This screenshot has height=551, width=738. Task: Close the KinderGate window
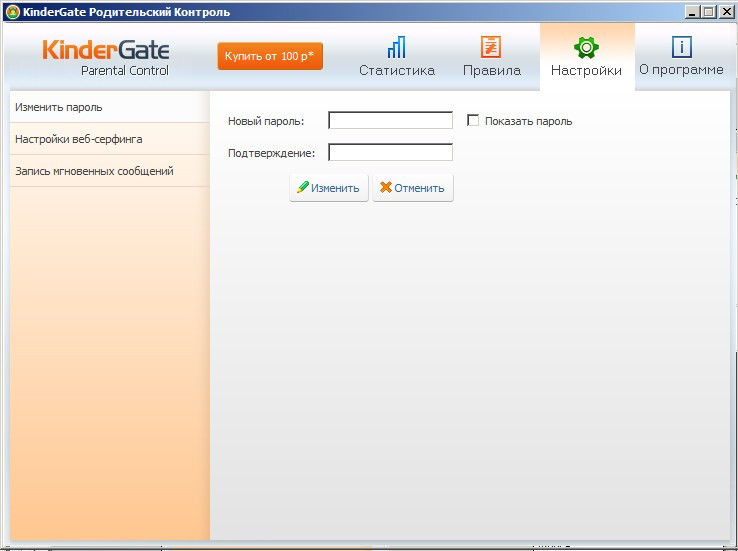(x=726, y=12)
